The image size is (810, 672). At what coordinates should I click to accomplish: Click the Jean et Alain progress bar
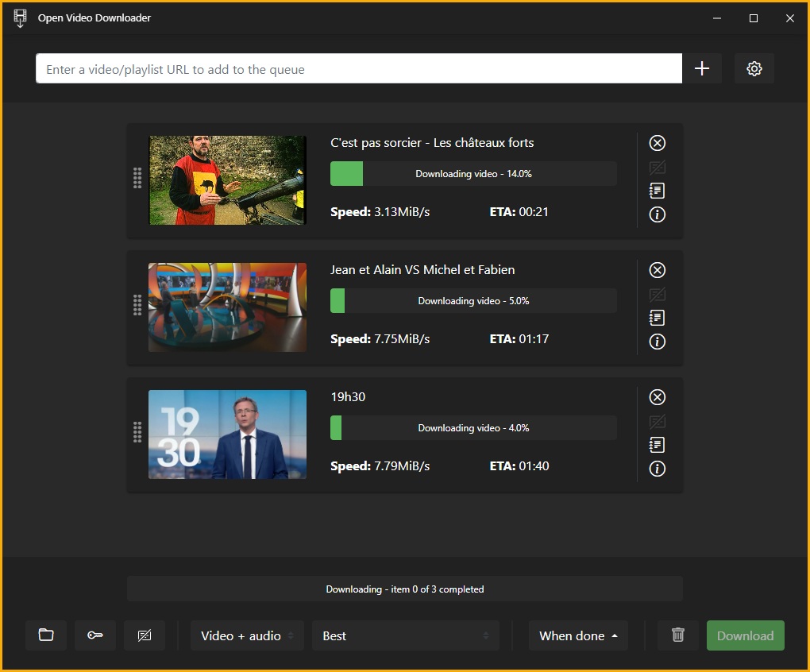tap(473, 301)
